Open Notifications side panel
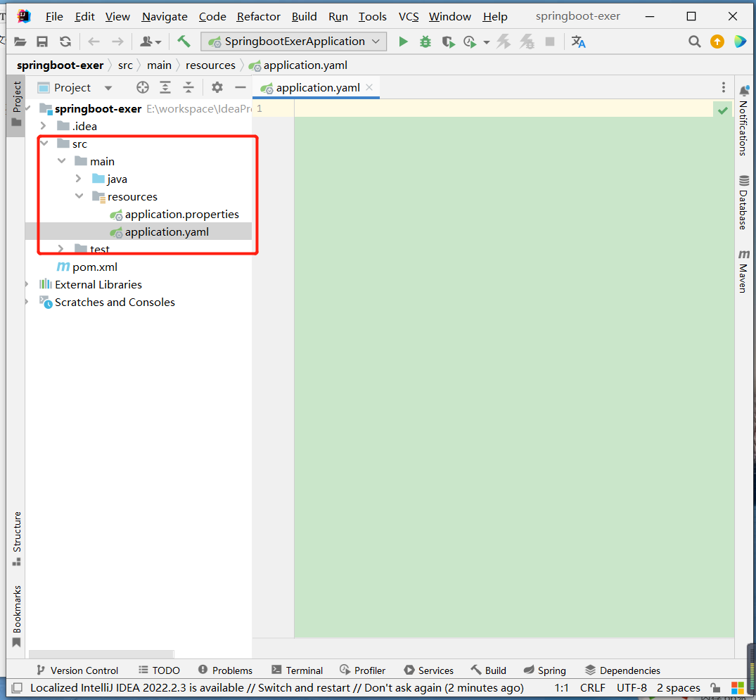 (743, 121)
